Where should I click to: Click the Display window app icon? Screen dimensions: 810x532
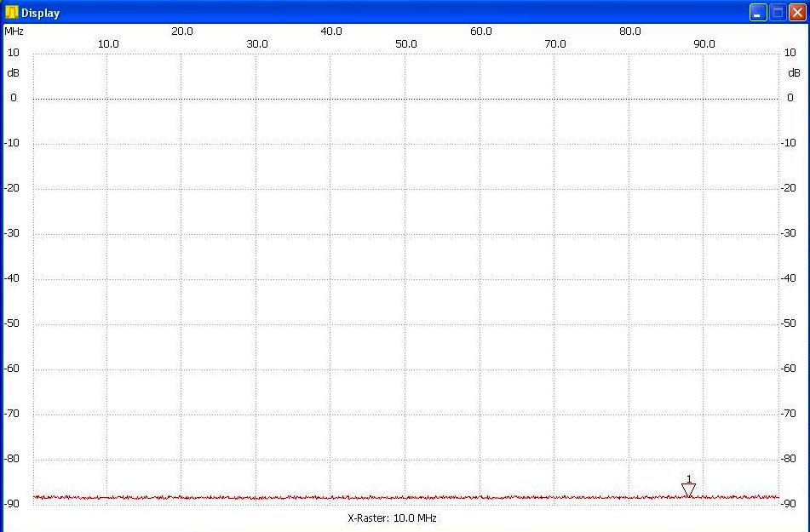pyautogui.click(x=11, y=13)
